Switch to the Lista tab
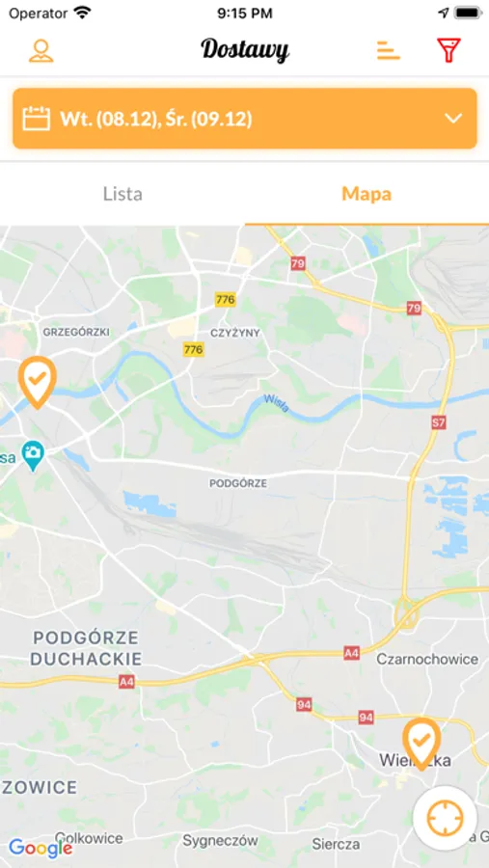Image resolution: width=489 pixels, height=868 pixels. [x=122, y=194]
